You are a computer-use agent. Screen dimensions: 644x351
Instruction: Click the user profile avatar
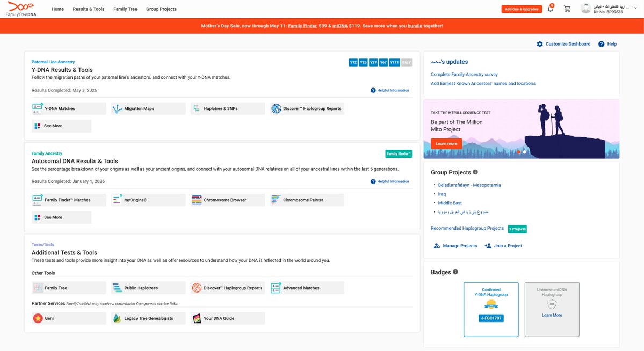[x=585, y=9]
